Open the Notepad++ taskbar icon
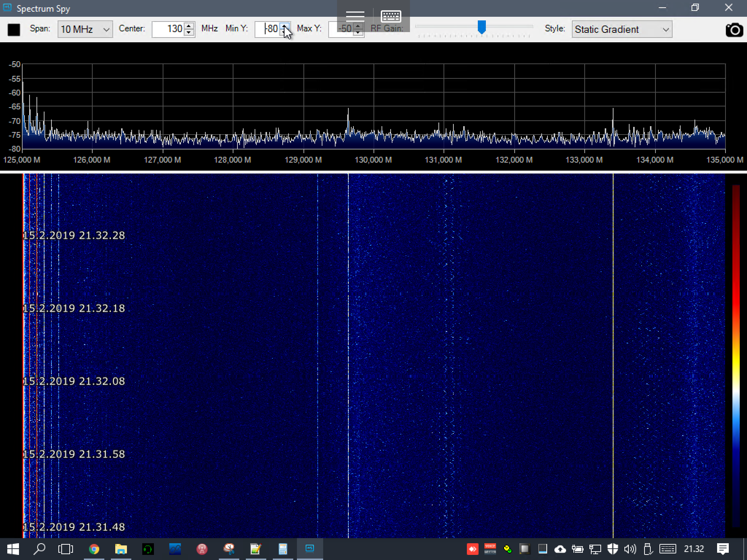This screenshot has width=747, height=560. tap(256, 549)
